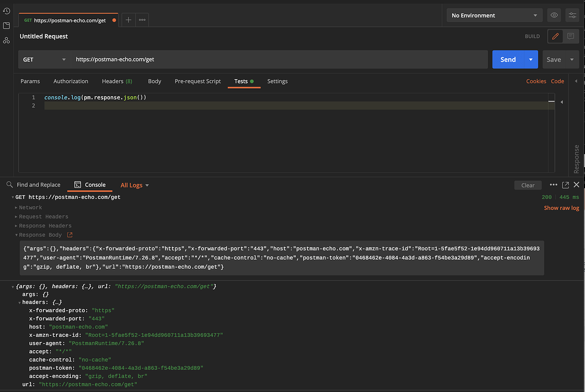
Task: Collapse the headers object in console output
Action: click(x=20, y=303)
